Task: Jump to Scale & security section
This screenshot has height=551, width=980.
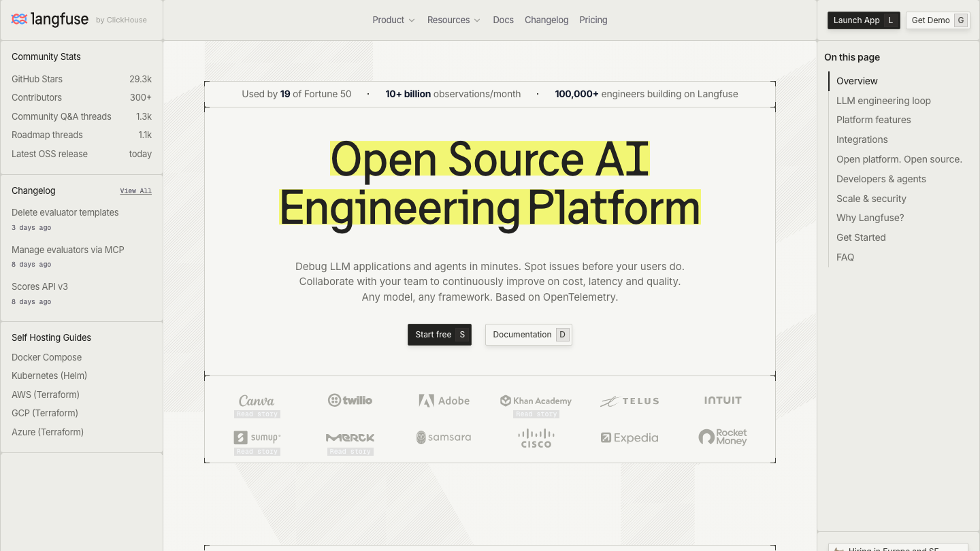Action: point(871,199)
